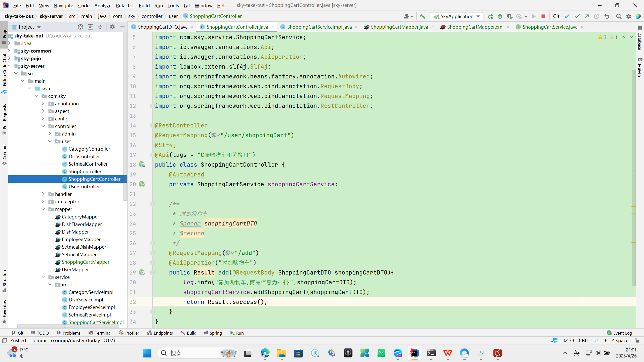Open the SkyApplication run configuration dropdown

(456, 16)
